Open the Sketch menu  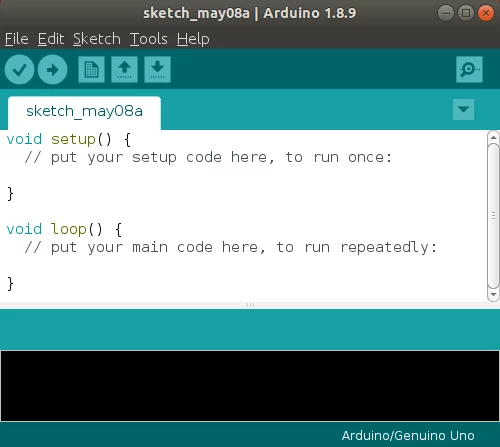pyautogui.click(x=97, y=39)
